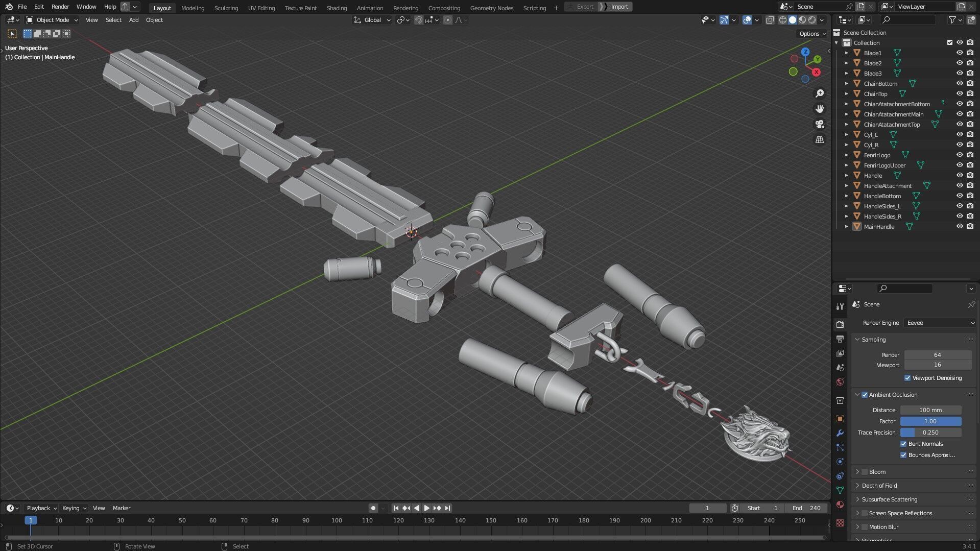Jump to the animation end frame

point(448,508)
